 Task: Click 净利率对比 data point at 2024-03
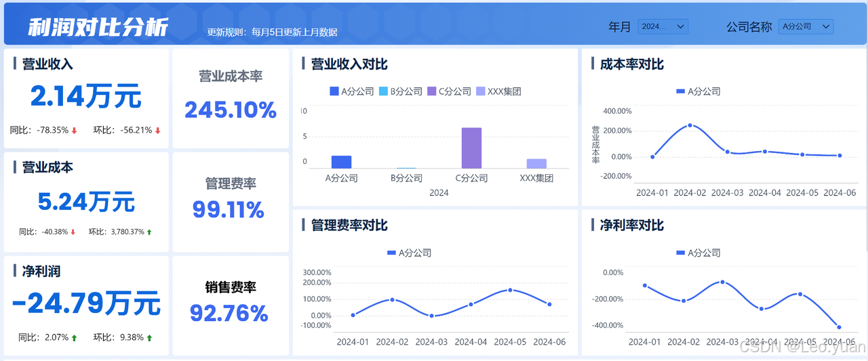tap(722, 282)
